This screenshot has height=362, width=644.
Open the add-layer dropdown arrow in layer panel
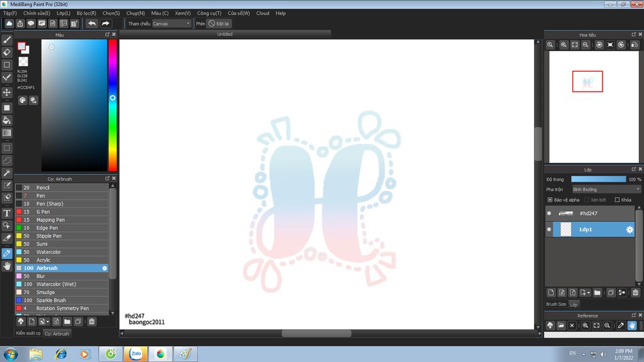tap(589, 293)
